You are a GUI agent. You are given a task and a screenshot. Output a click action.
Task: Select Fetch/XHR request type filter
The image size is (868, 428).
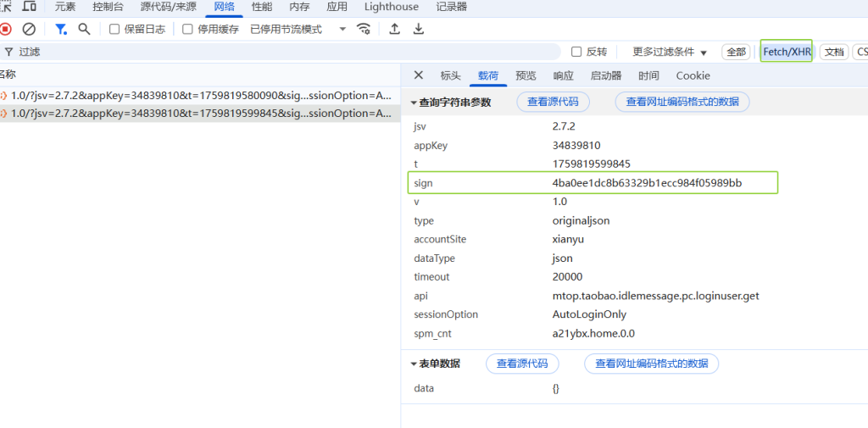click(x=787, y=52)
